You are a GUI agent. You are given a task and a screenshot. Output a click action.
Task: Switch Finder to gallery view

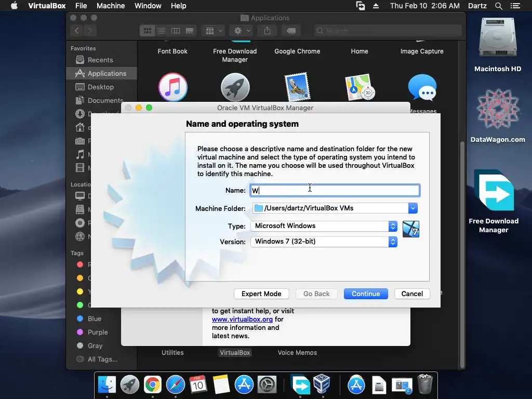point(190,31)
